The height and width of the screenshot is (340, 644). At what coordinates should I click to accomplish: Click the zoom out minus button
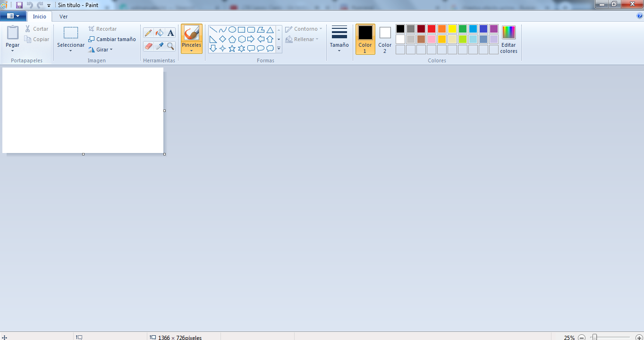pyautogui.click(x=582, y=338)
